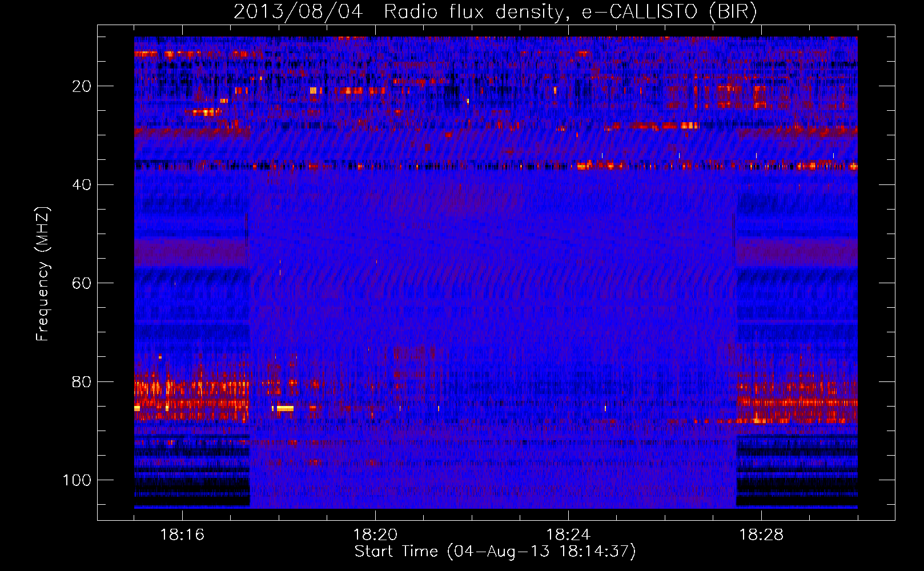Click the 18:24 time tick label
The image size is (924, 571).
[568, 534]
